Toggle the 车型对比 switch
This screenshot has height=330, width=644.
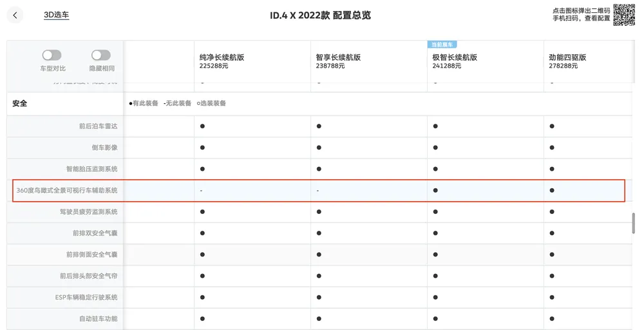(x=52, y=55)
